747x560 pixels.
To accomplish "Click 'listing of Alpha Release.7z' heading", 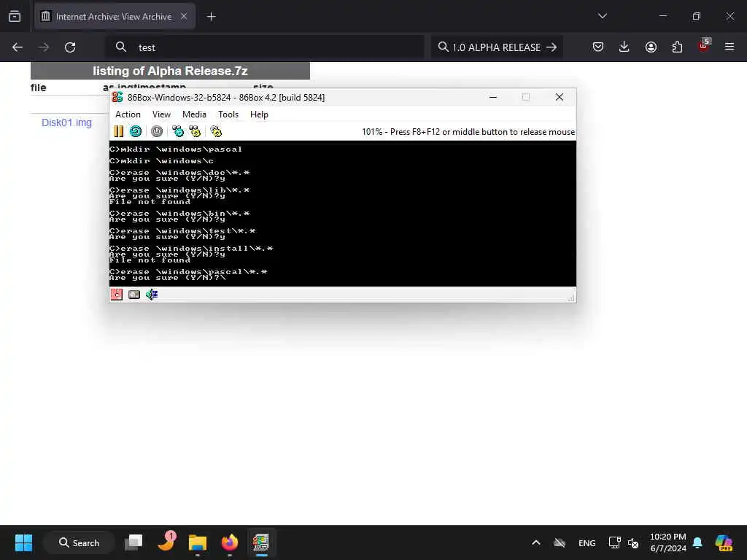I will 170,71.
